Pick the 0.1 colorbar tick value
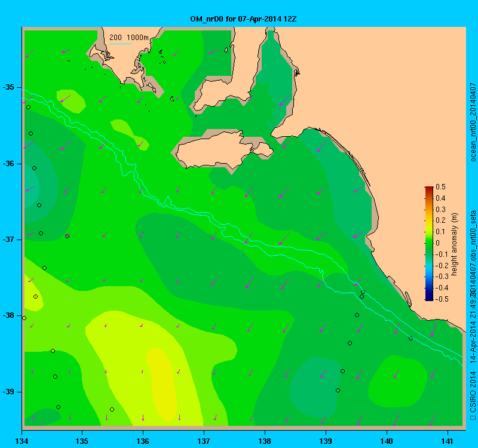The image size is (478, 448). point(440,232)
